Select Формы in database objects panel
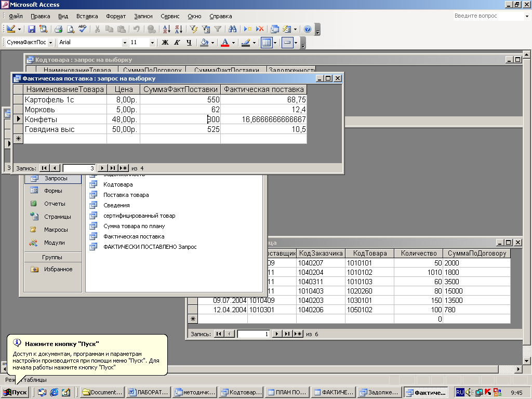Viewport: 532px width, 399px height. 53,191
